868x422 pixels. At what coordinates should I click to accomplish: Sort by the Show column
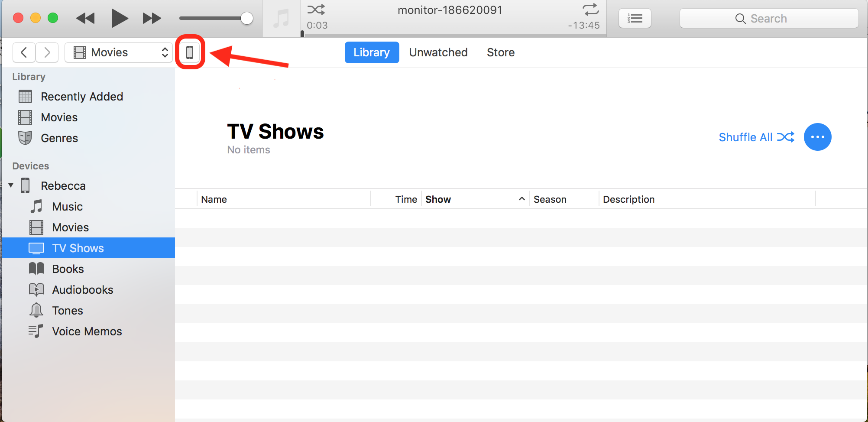(476, 199)
